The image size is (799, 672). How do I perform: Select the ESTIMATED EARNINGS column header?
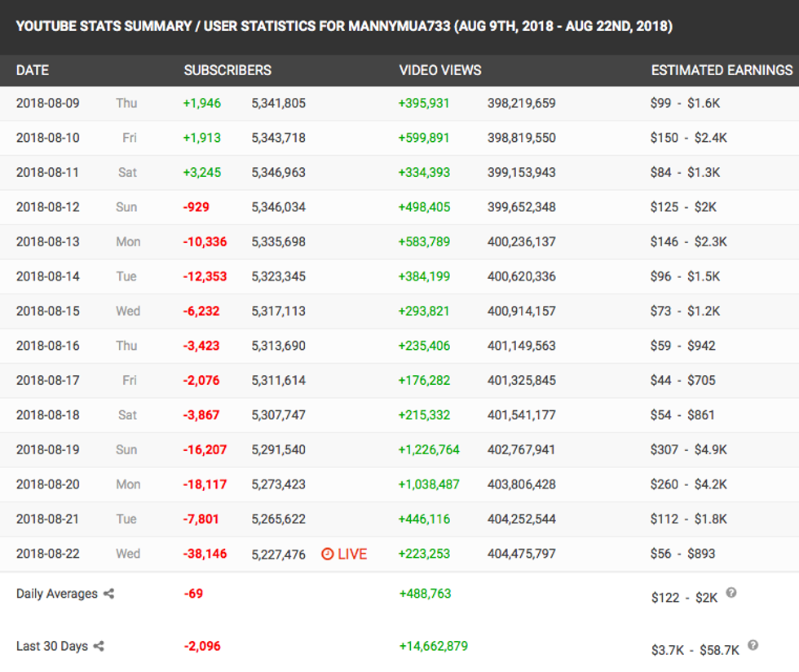point(722,70)
